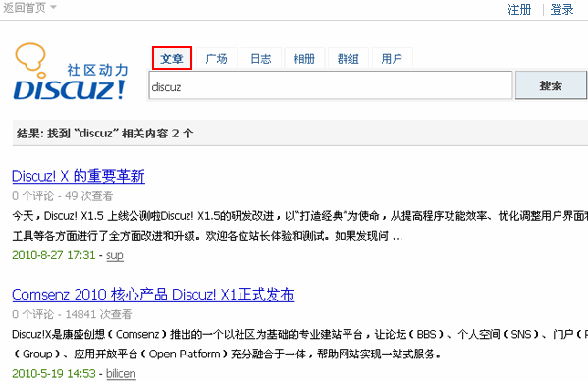Click the results summary 找到 "discuz" 相关内容 2 个
The image size is (588, 382).
click(x=121, y=134)
